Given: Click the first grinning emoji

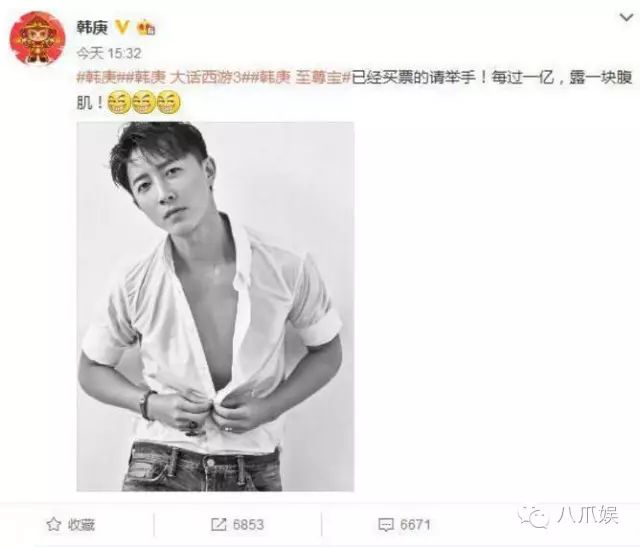Looking at the screenshot, I should [119, 102].
